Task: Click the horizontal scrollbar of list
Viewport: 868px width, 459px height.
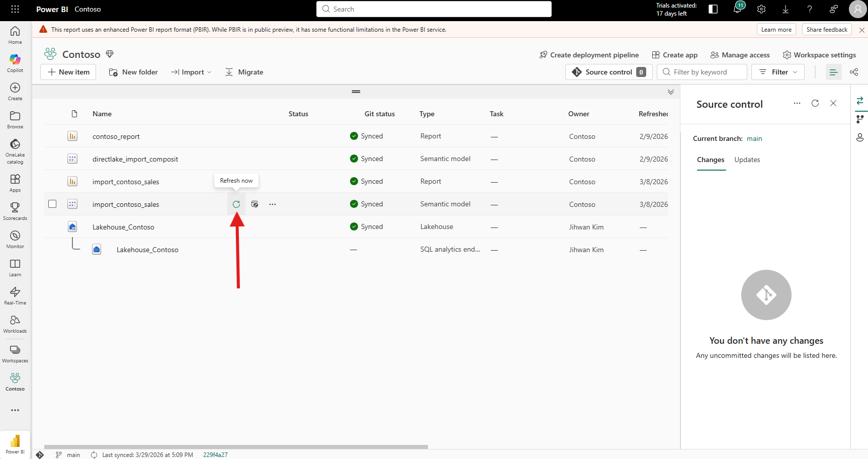Action: click(x=236, y=446)
